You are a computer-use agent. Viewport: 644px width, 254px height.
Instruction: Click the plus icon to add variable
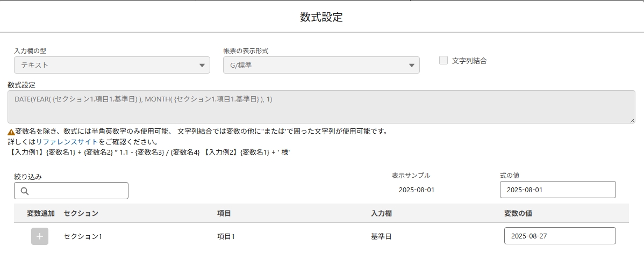pyautogui.click(x=40, y=236)
